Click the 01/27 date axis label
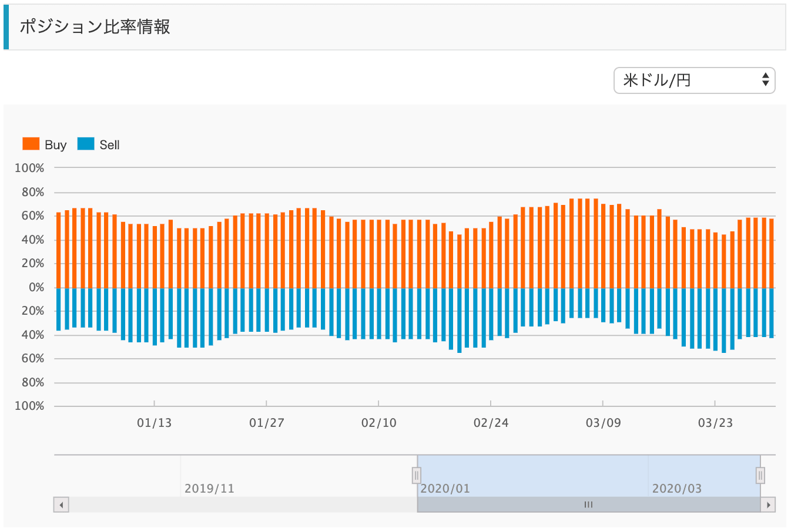791x532 pixels. (267, 423)
